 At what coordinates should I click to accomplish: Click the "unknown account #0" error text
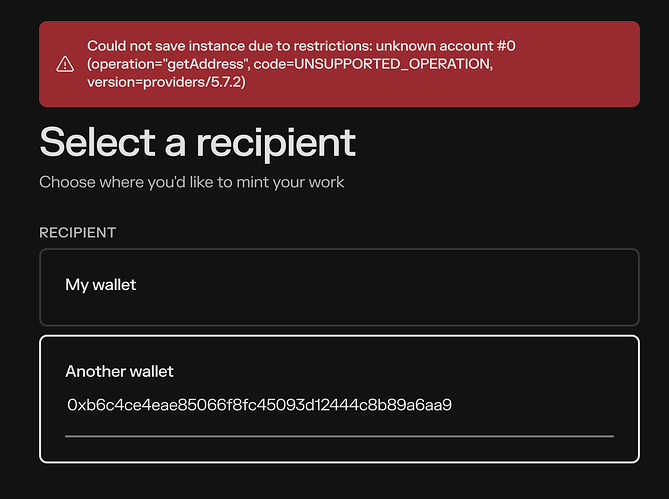pos(445,46)
